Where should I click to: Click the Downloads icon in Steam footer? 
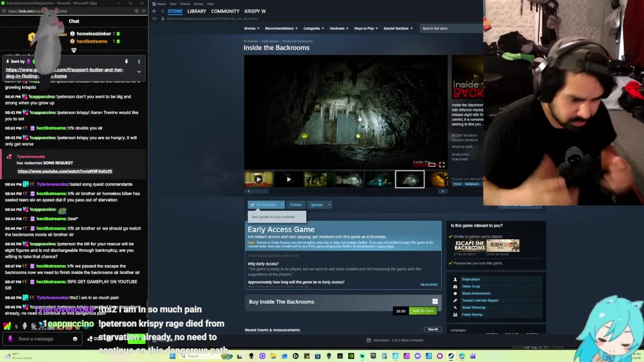[x=369, y=340]
